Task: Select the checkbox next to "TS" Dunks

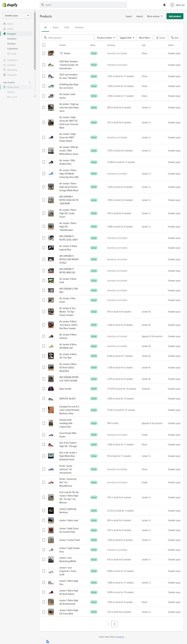Action: [x=43, y=53]
